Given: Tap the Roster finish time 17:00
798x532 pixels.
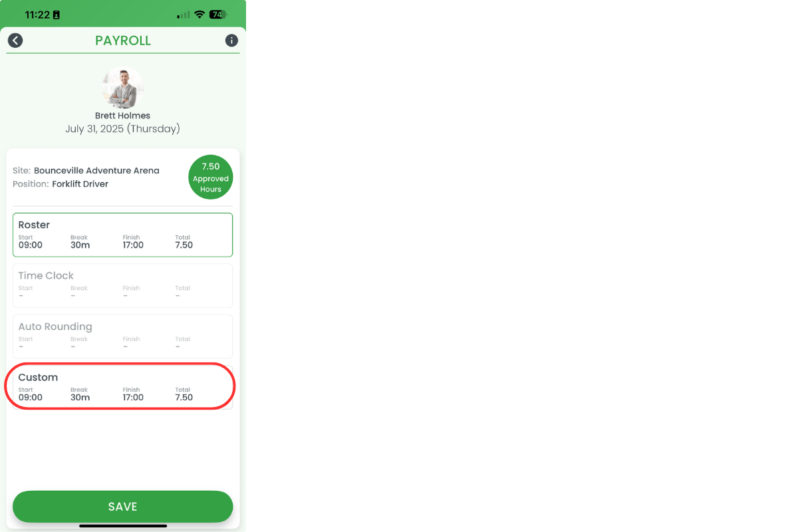Looking at the screenshot, I should (x=133, y=245).
